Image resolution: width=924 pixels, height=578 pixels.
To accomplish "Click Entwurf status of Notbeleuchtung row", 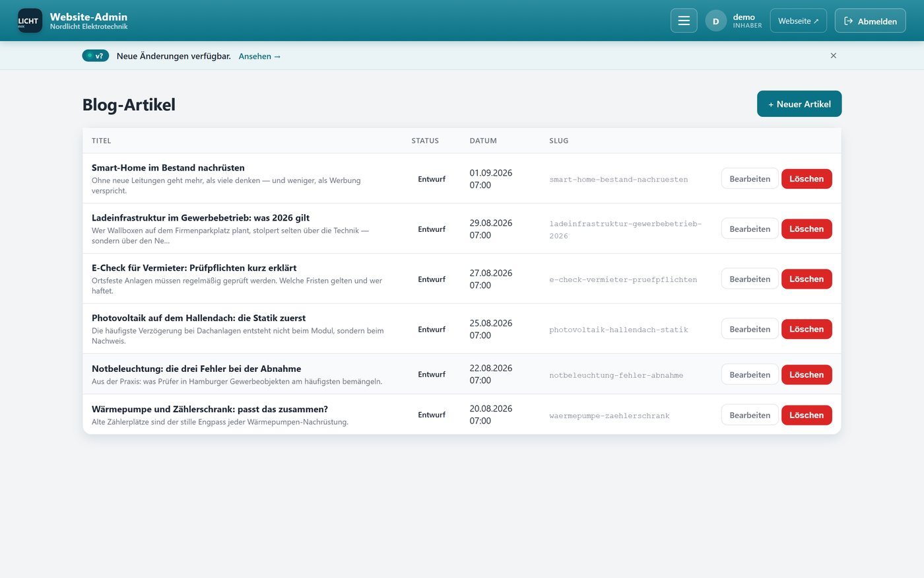I will (432, 375).
